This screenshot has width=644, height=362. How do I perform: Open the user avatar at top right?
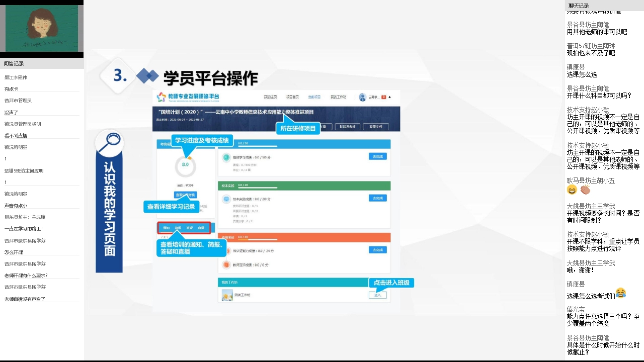click(x=362, y=98)
